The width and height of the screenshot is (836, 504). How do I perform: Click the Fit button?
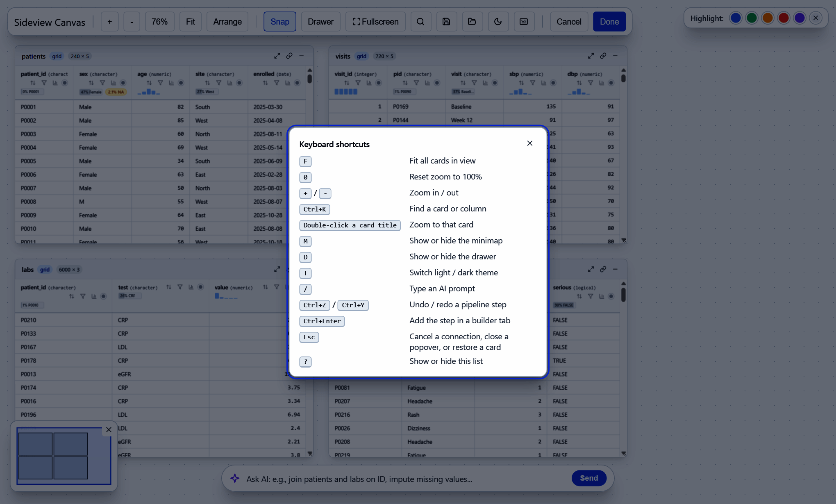pos(191,22)
